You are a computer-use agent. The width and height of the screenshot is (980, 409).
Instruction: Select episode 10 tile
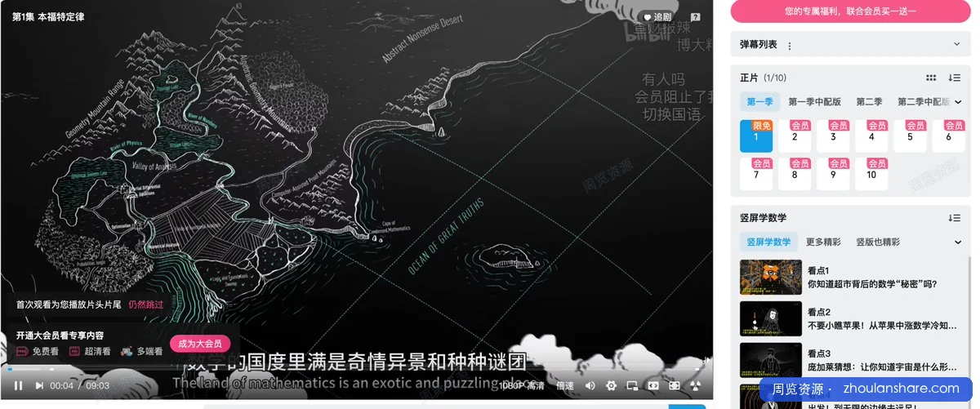[x=871, y=174]
